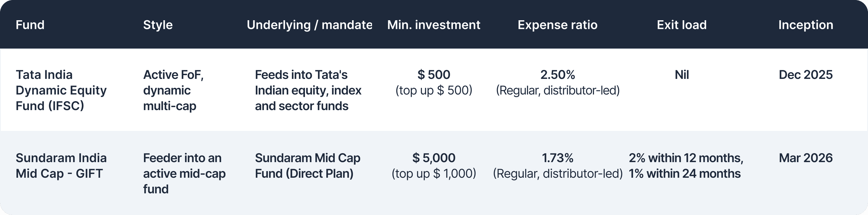The width and height of the screenshot is (868, 215).
Task: Select the Min. investment column header
Action: [x=434, y=25]
